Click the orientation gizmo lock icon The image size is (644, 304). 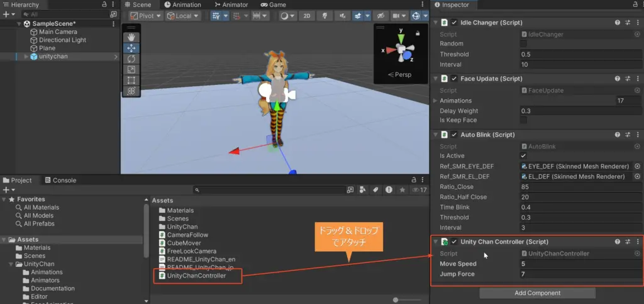(418, 33)
